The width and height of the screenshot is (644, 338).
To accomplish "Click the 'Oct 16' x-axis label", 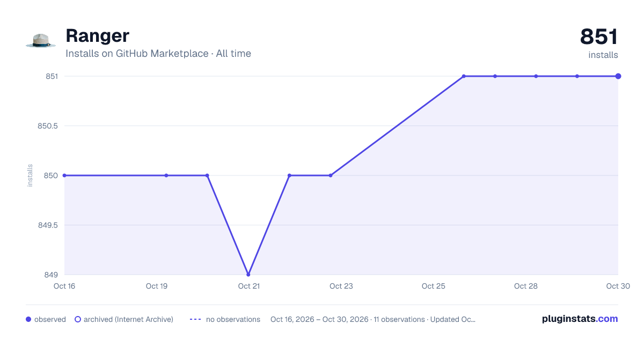I will pos(64,286).
